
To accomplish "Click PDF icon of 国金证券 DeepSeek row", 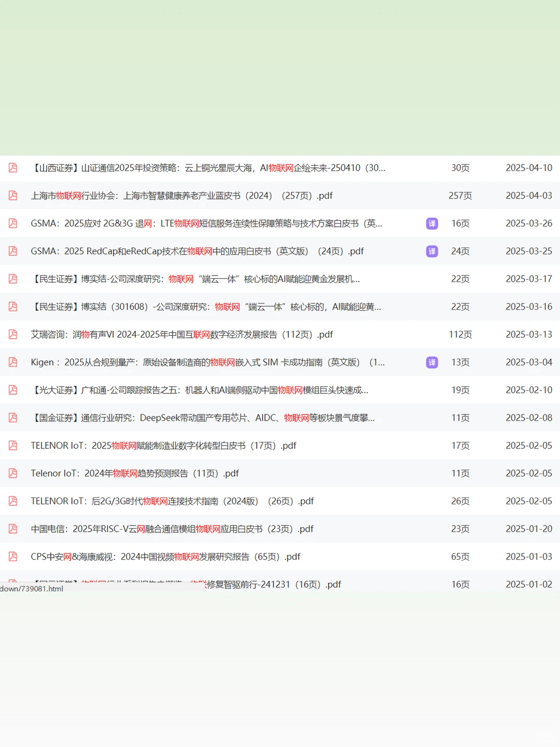I will coord(13,418).
